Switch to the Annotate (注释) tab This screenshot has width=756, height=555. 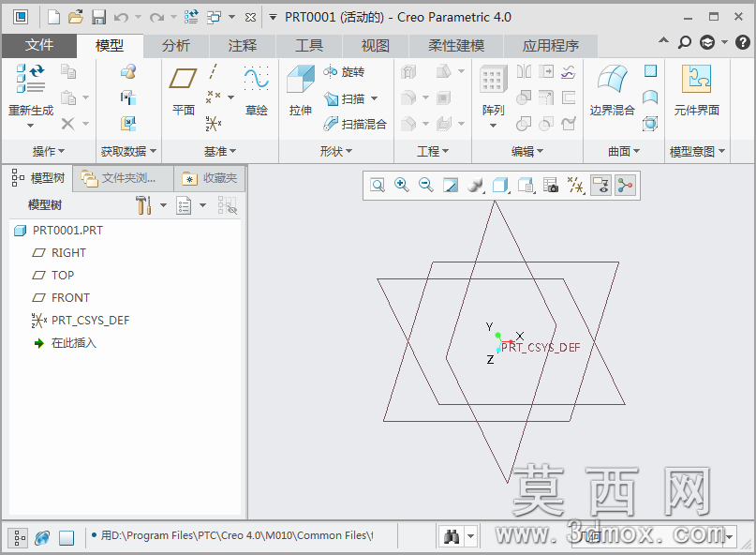click(243, 46)
